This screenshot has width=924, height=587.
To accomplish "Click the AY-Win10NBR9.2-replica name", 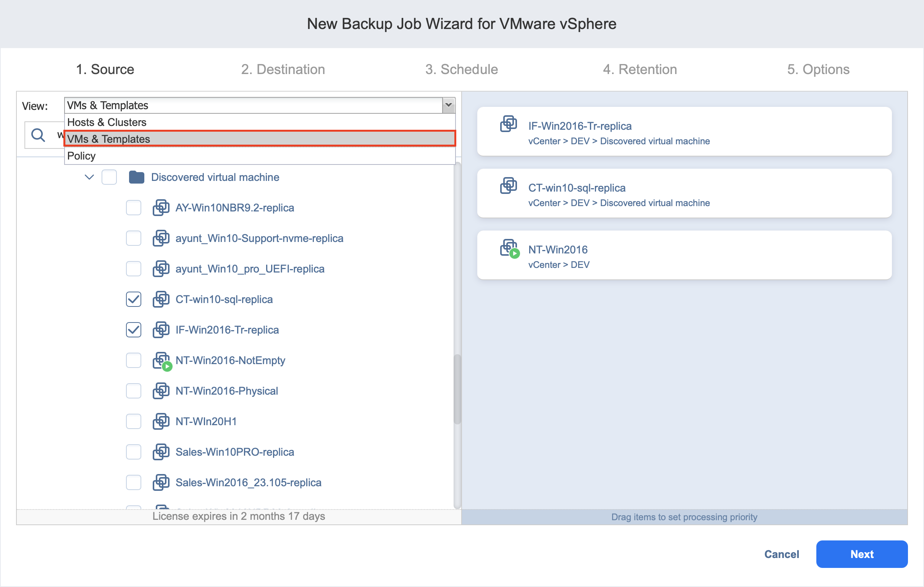I will coord(234,208).
